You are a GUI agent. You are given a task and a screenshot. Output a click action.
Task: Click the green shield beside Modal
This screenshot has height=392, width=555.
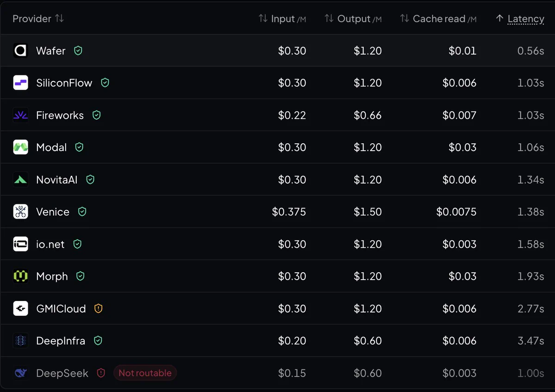(x=79, y=147)
